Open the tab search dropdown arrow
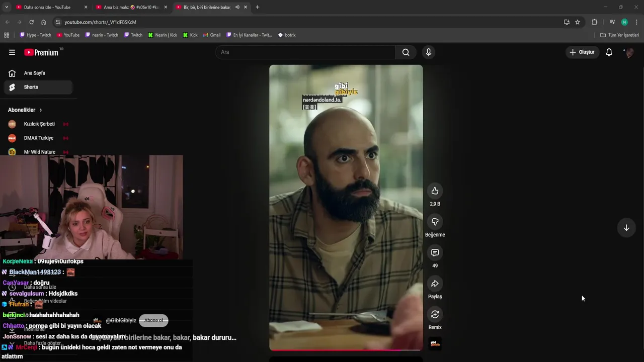The height and width of the screenshot is (362, 644). 7,7
